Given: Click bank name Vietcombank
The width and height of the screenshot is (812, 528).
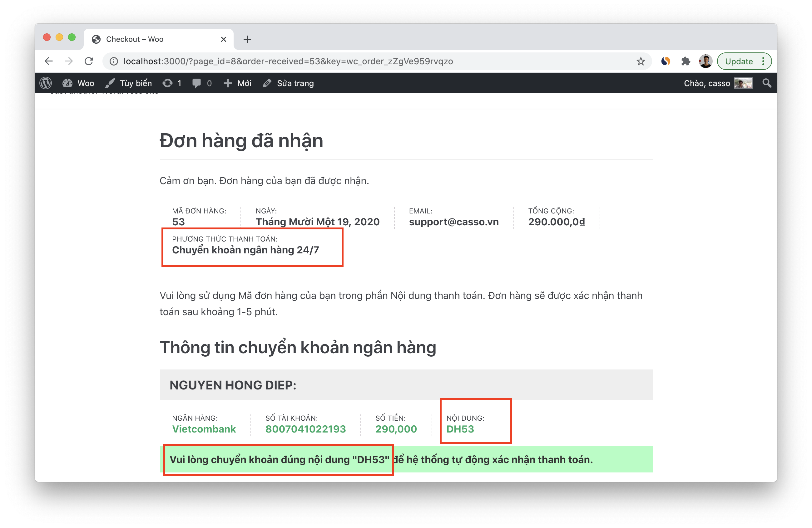Looking at the screenshot, I should click(204, 429).
